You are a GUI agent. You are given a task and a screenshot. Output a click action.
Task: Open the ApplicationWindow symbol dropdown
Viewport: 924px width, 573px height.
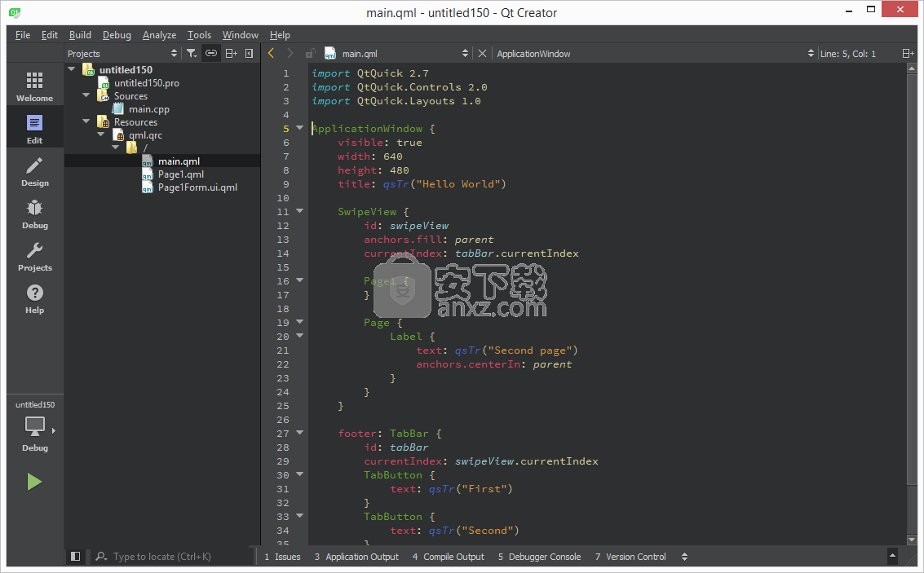pos(655,54)
